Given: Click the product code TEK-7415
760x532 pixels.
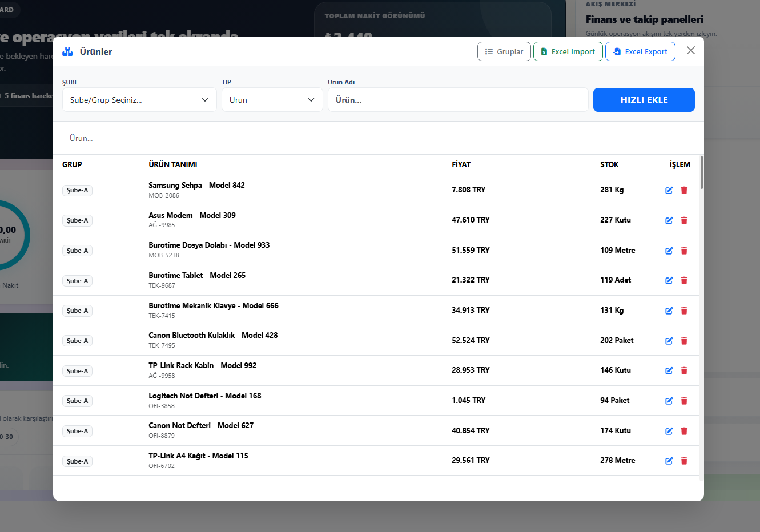Looking at the screenshot, I should tap(162, 316).
